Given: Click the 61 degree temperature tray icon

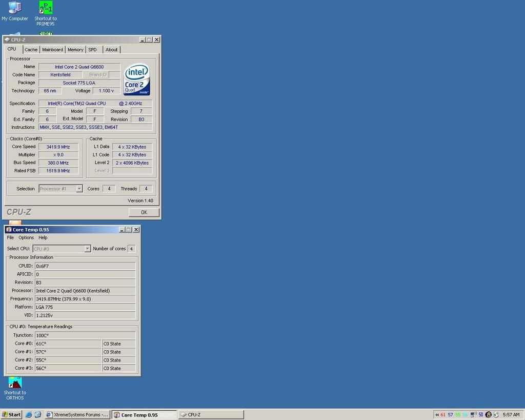Looking at the screenshot, I should pyautogui.click(x=443, y=414).
